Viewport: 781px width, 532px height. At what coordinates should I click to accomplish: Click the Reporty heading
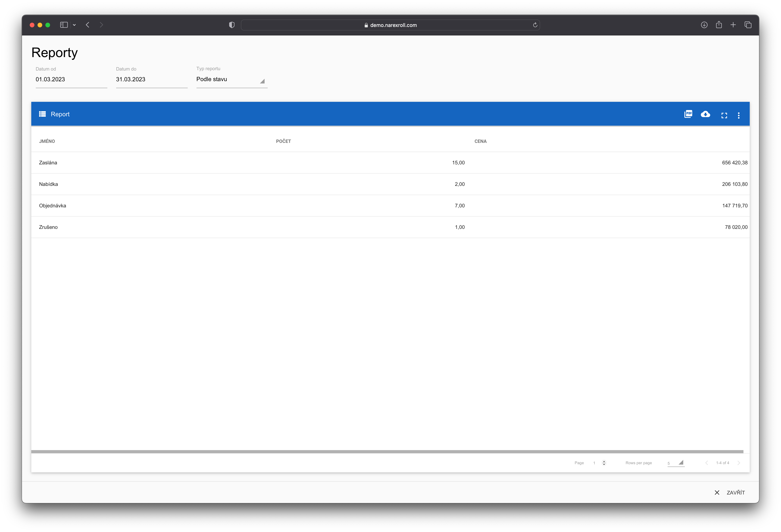coord(54,53)
